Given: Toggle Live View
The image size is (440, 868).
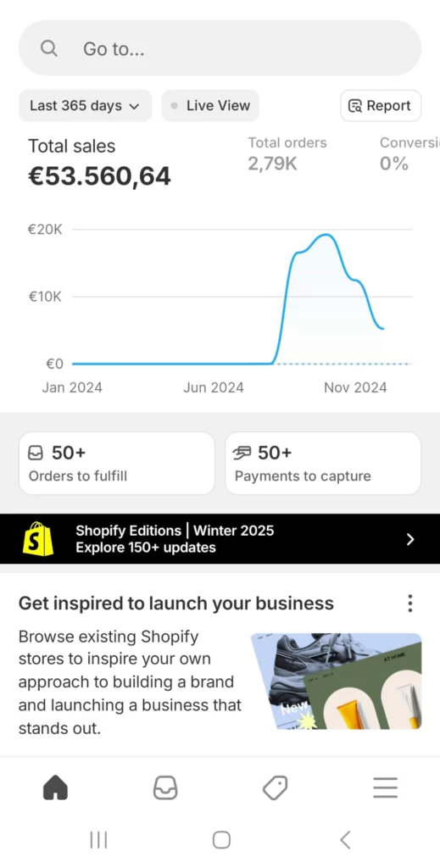Looking at the screenshot, I should pyautogui.click(x=210, y=106).
